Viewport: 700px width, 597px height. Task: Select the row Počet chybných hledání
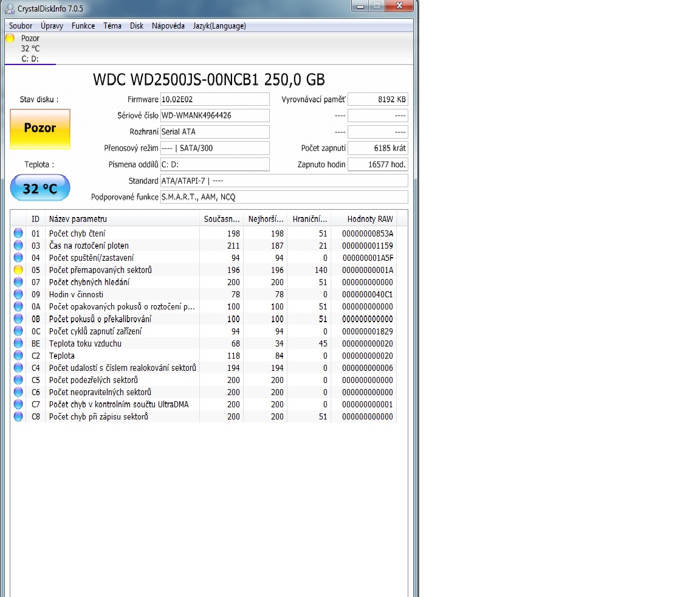coord(203,281)
